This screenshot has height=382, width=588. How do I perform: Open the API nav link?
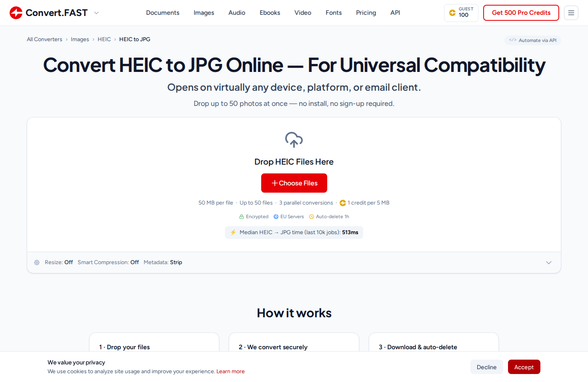pyautogui.click(x=395, y=13)
